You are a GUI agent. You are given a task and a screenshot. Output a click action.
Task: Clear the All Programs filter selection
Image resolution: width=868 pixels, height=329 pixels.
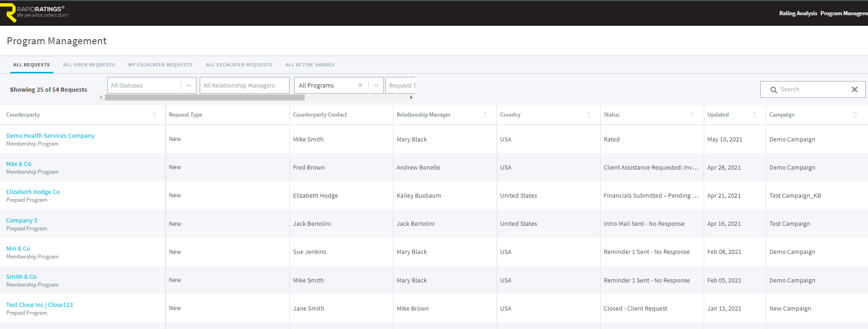[360, 85]
